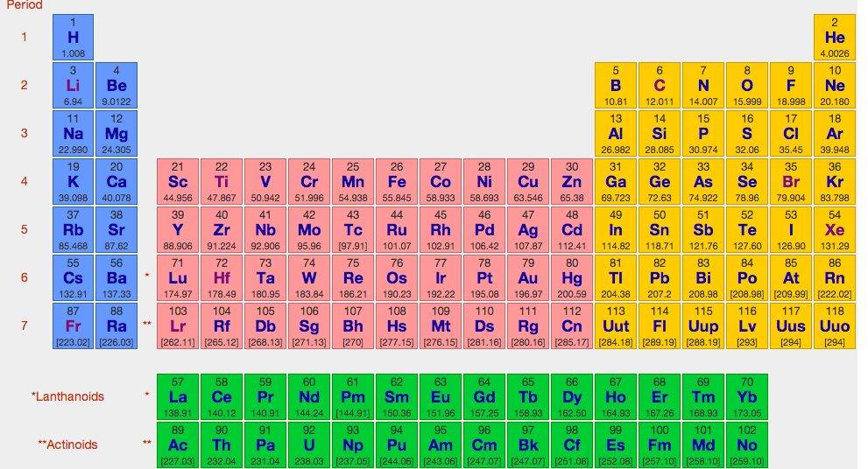Click the **Actinoids row label
Viewport: 868px width, 469px height.
pos(67,444)
